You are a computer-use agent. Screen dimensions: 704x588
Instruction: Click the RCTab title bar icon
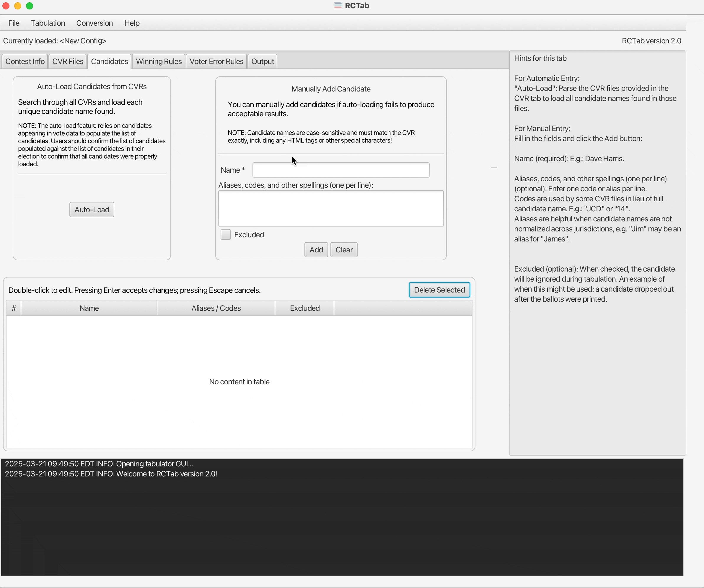point(338,6)
